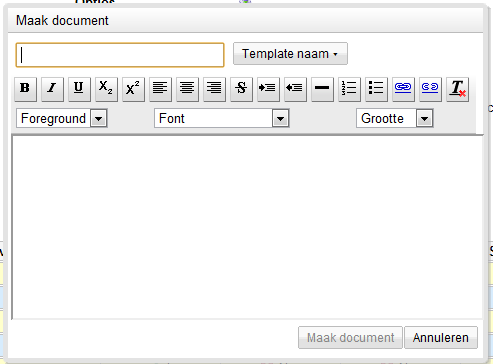The width and height of the screenshot is (493, 364).
Task: Open the Template naam menu
Action: (290, 54)
